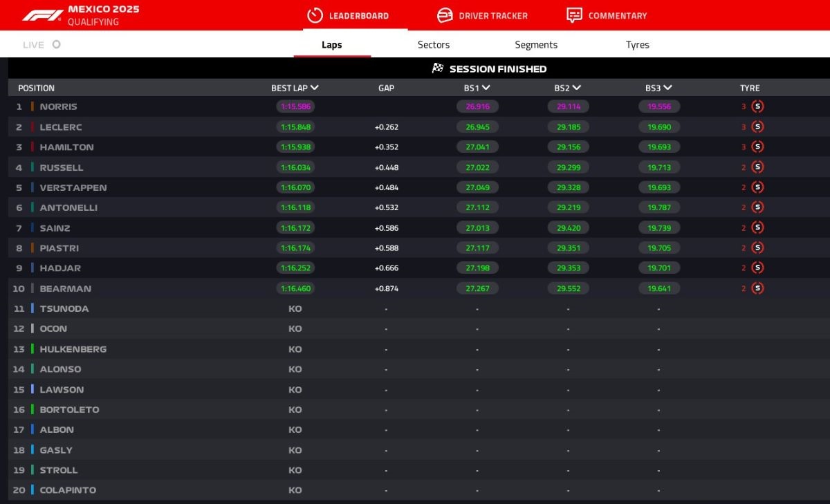Click Bearman's soft tyre icon
The width and height of the screenshot is (830, 504).
(758, 288)
